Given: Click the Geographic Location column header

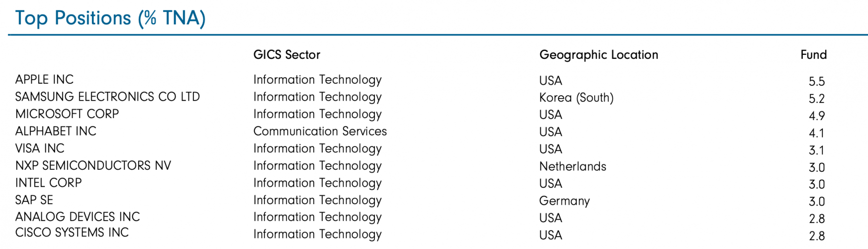Looking at the screenshot, I should coord(599,55).
